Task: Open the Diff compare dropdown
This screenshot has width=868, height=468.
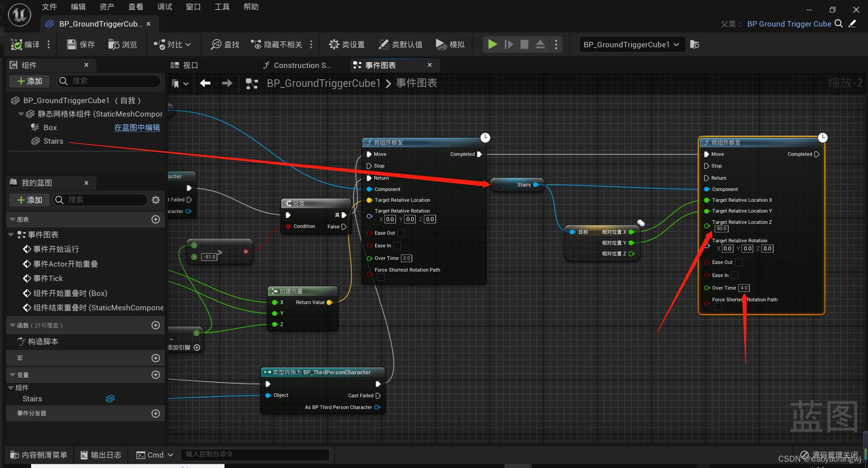Action: [173, 44]
